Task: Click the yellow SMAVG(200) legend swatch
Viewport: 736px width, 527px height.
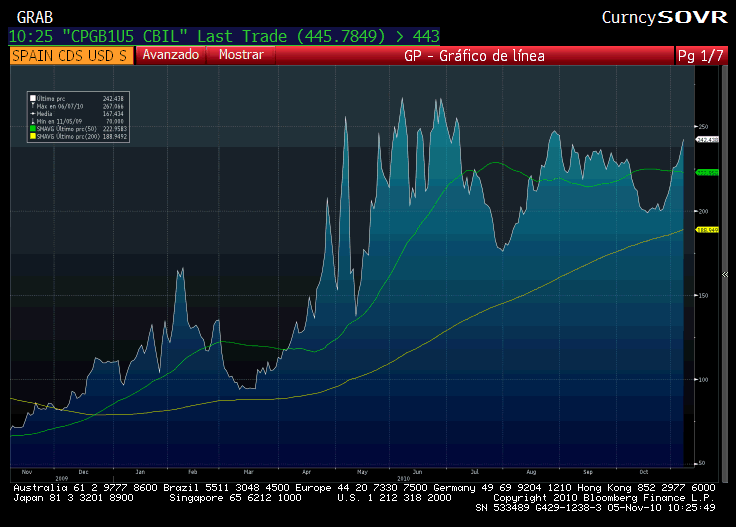Action: pos(33,136)
